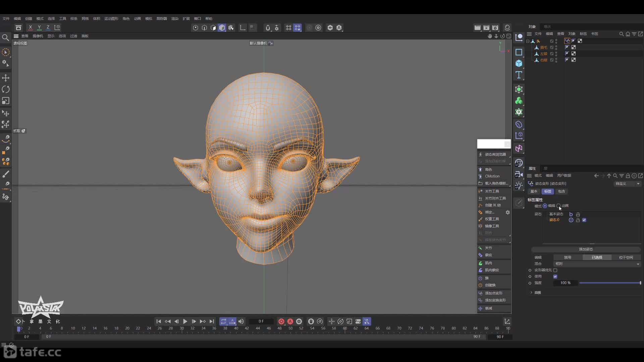Image resolution: width=644 pixels, height=362 pixels.
Task: Choose 添加点变形 in character palette
Action: (494, 293)
